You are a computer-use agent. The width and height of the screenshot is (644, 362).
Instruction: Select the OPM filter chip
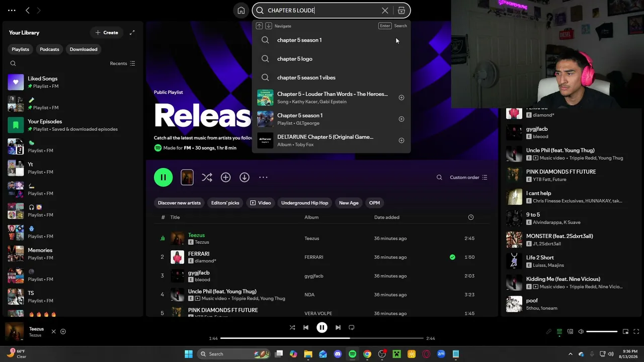pyautogui.click(x=374, y=203)
